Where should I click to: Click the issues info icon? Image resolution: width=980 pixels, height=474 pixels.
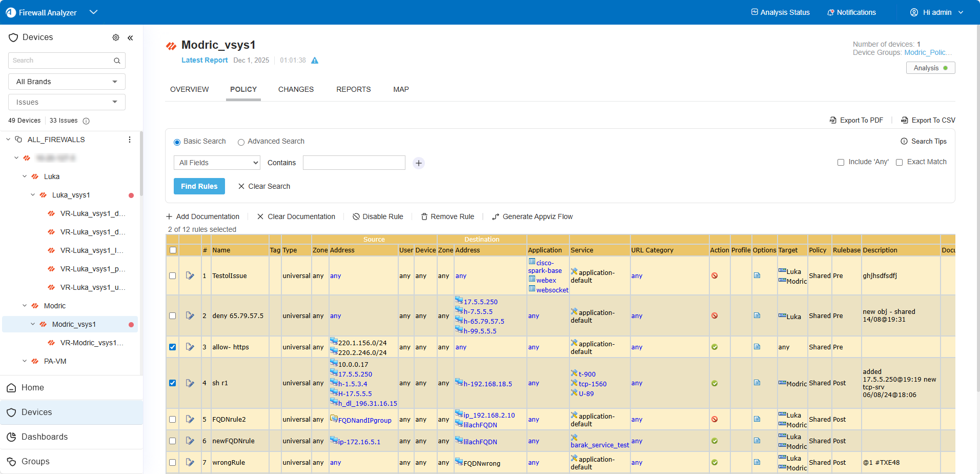point(86,121)
